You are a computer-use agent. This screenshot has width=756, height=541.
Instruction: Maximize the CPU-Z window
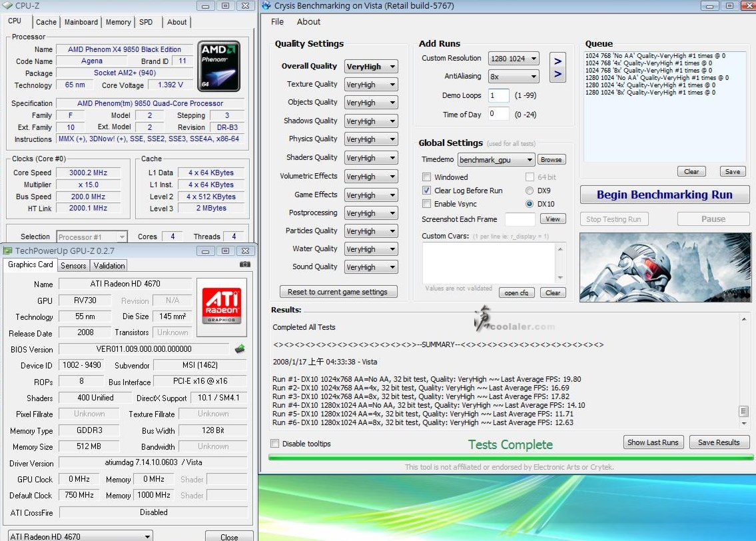click(225, 6)
